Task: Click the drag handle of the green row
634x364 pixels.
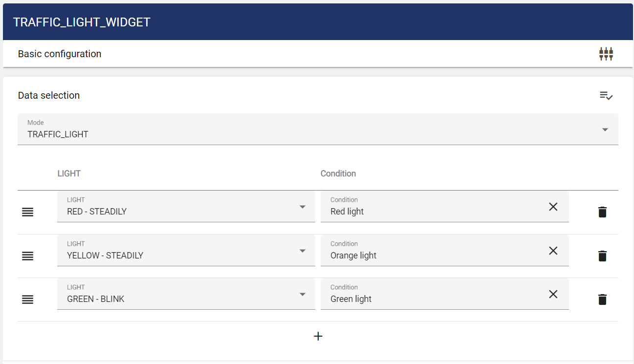Action: pyautogui.click(x=28, y=300)
